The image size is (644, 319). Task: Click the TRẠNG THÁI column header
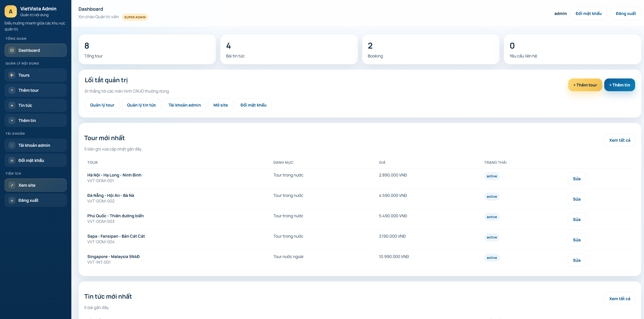point(495,163)
